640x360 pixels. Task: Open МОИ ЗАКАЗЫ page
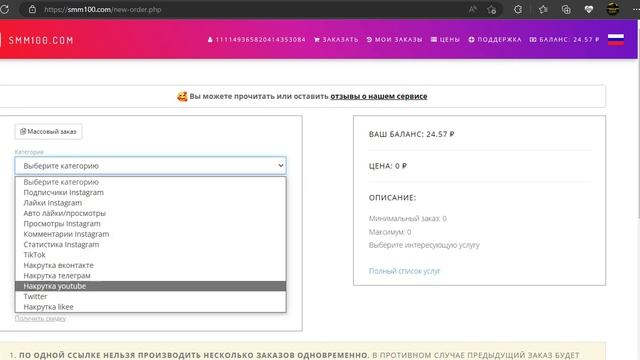point(394,40)
